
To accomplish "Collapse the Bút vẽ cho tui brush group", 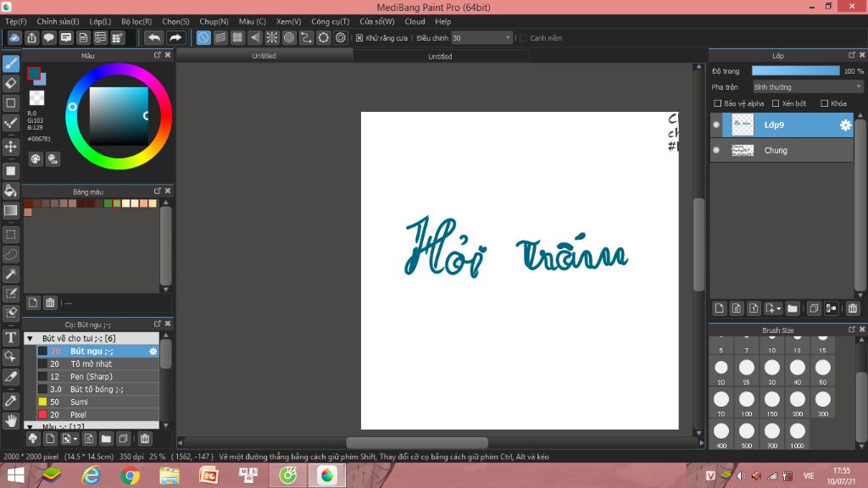I will point(30,338).
